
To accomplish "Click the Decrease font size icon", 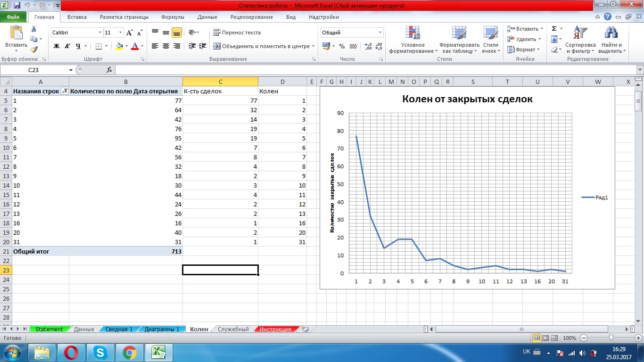I will pos(140,33).
